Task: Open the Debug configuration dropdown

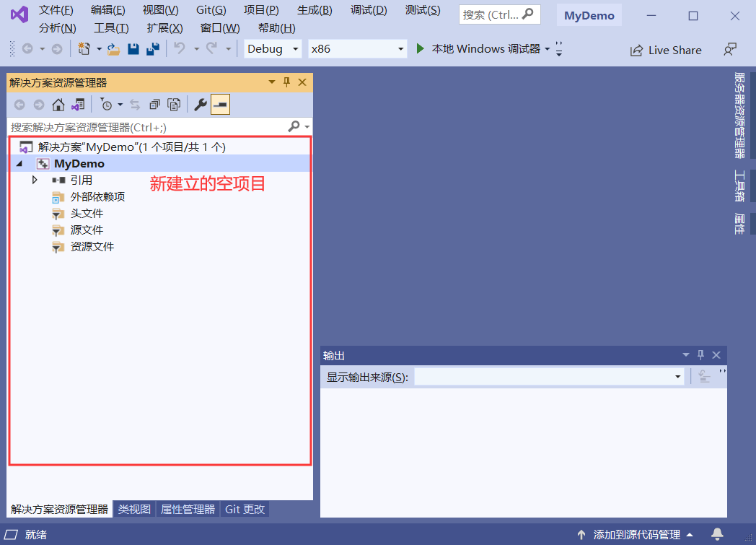Action: 273,48
